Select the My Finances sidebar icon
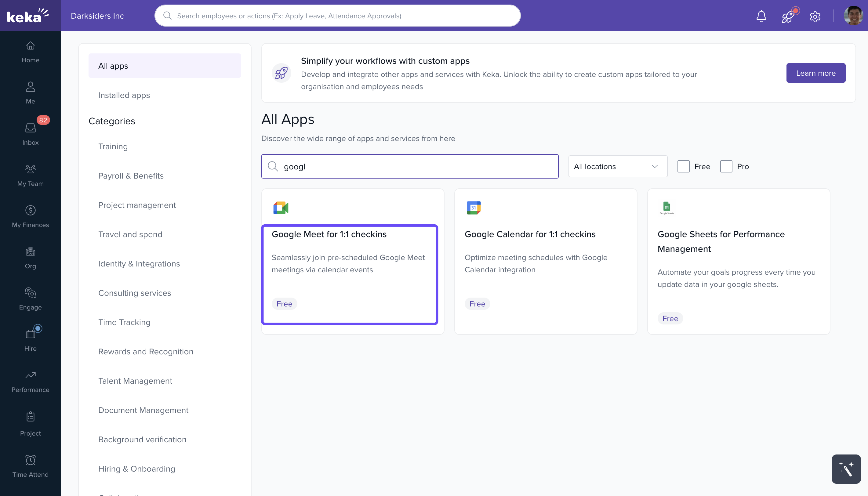Image resolution: width=868 pixels, height=496 pixels. [30, 215]
